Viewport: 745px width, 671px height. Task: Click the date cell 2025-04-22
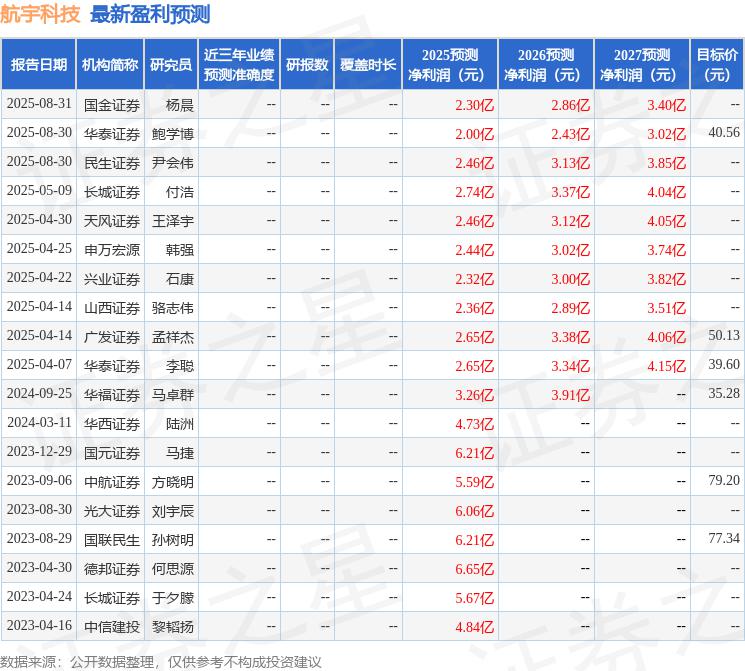point(39,278)
